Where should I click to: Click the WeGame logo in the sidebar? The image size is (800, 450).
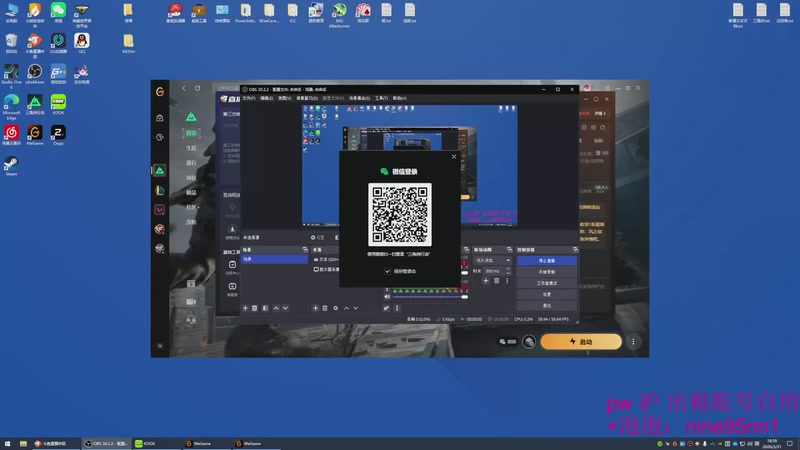160,92
